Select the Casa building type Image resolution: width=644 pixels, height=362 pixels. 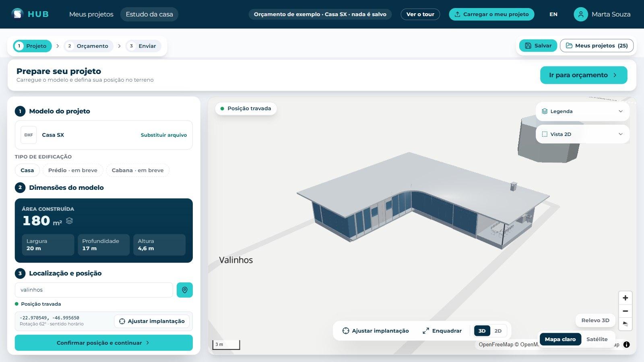tap(27, 171)
